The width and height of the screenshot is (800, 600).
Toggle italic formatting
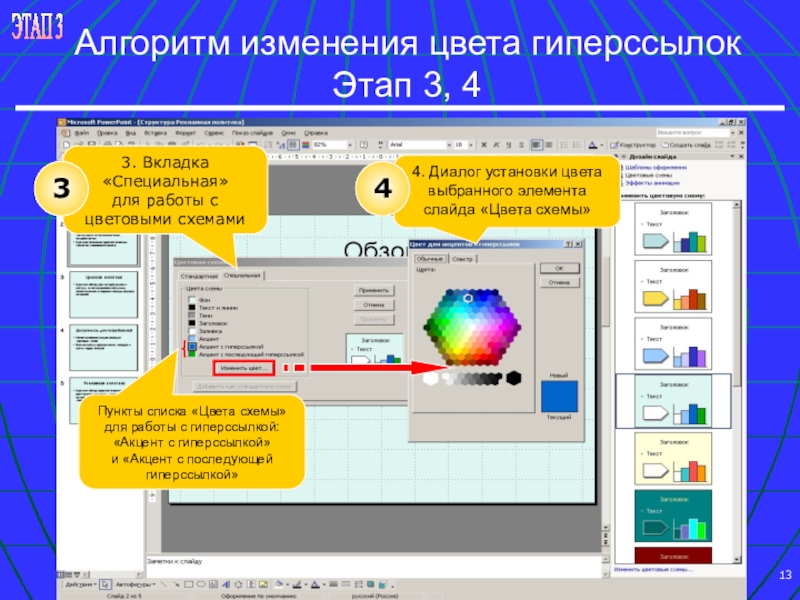click(496, 145)
